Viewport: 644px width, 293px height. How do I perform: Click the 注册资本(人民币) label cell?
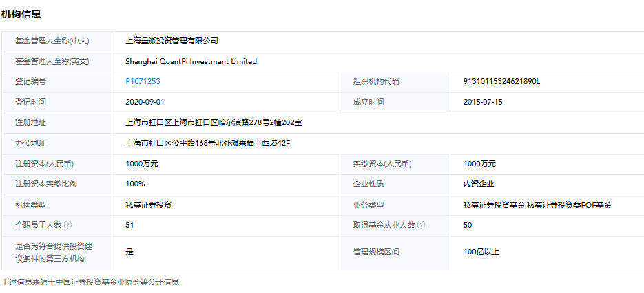click(x=44, y=164)
